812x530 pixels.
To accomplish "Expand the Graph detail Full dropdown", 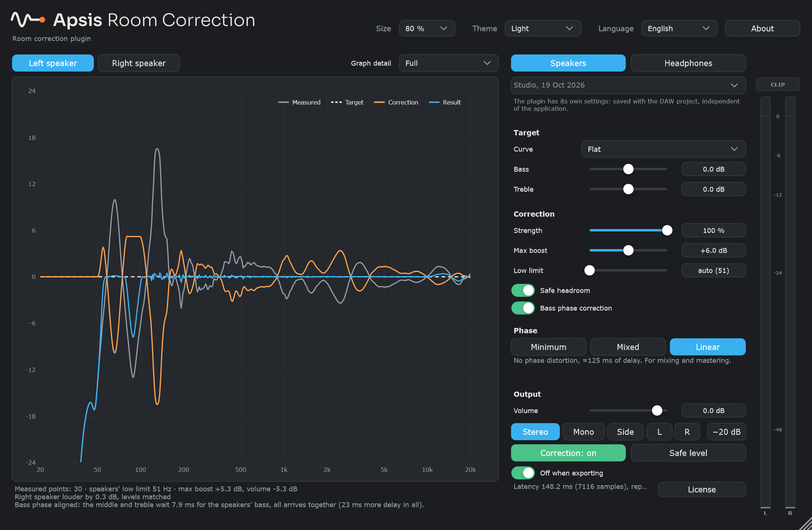I will click(449, 63).
